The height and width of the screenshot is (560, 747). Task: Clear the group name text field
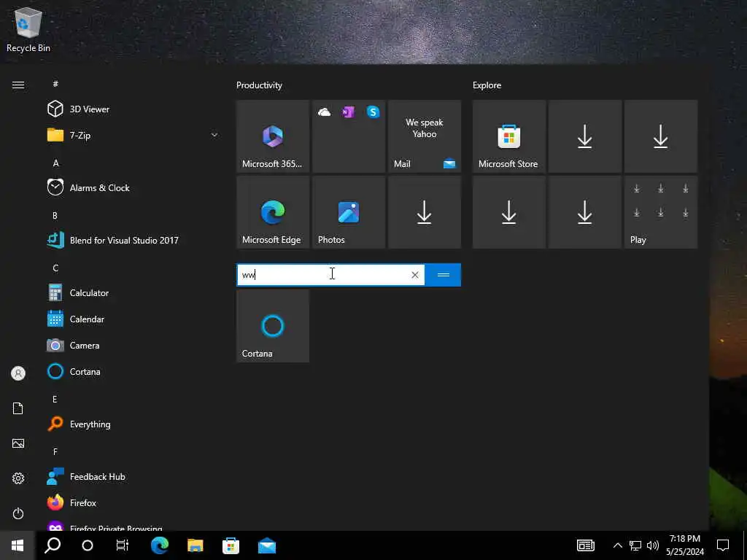(x=415, y=275)
